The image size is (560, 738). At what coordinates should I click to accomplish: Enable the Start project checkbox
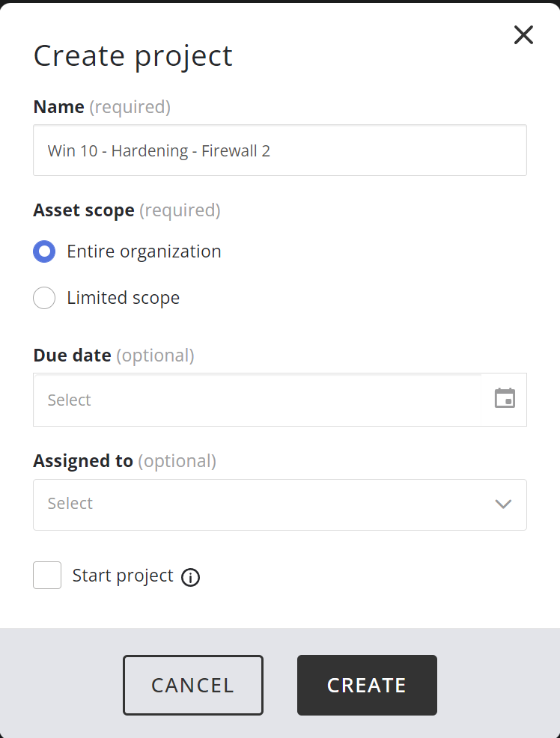(47, 576)
